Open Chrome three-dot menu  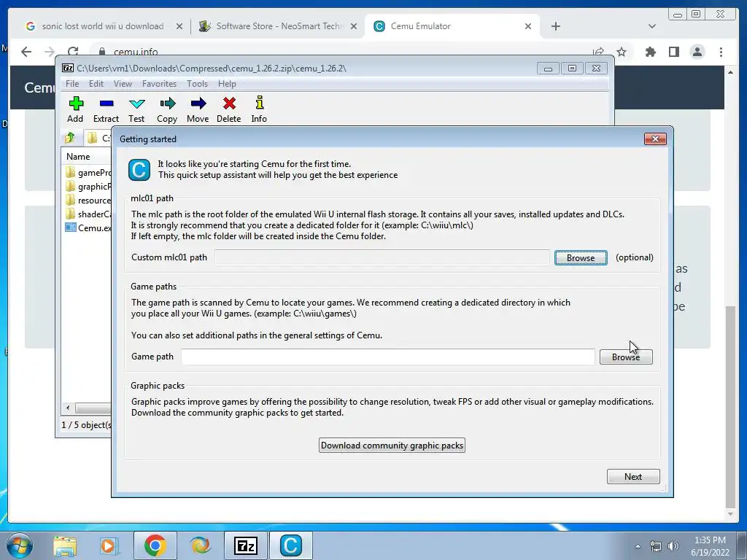point(721,52)
